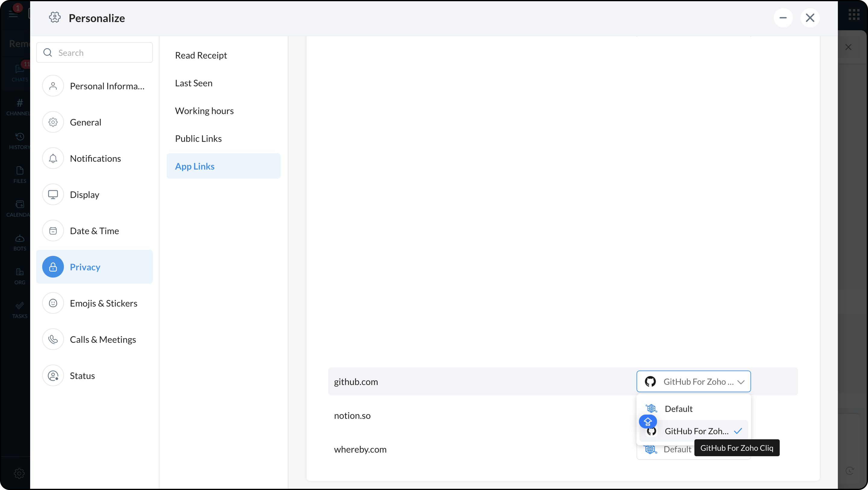Image resolution: width=868 pixels, height=490 pixels.
Task: Switch to Working hours section
Action: (x=204, y=111)
